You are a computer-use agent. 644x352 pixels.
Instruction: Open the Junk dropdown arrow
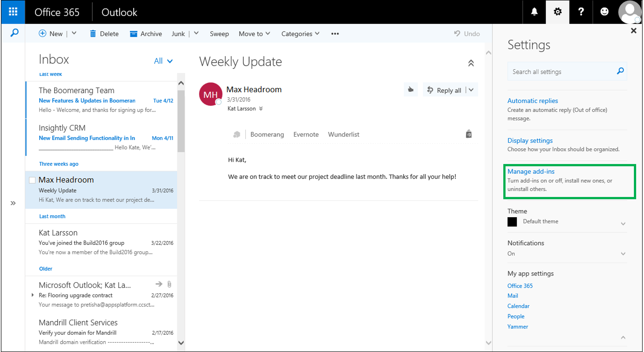point(196,33)
